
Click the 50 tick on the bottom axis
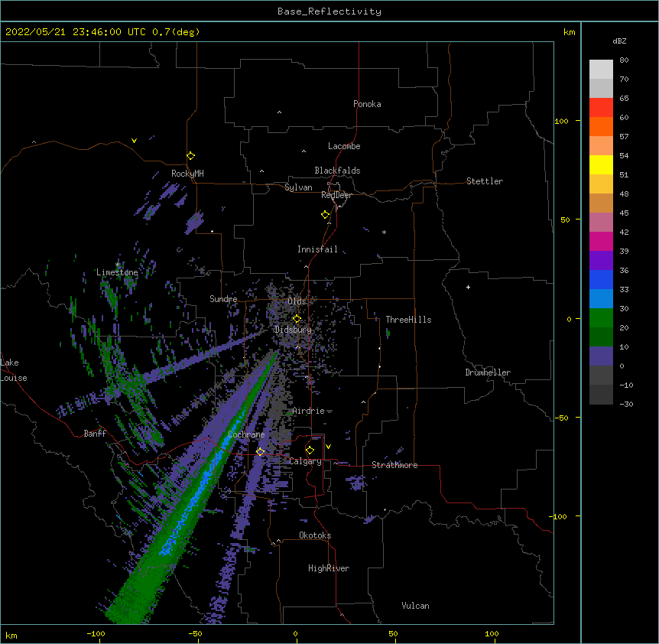click(x=394, y=633)
